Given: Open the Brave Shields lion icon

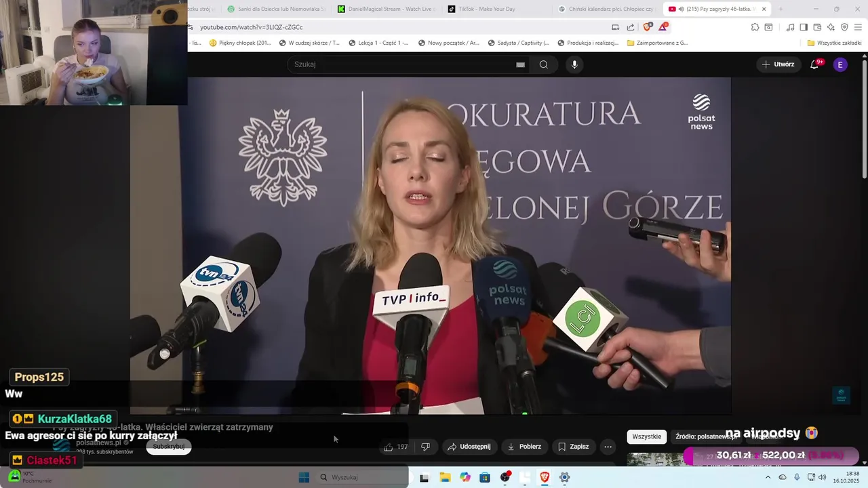Looking at the screenshot, I should pyautogui.click(x=648, y=27).
